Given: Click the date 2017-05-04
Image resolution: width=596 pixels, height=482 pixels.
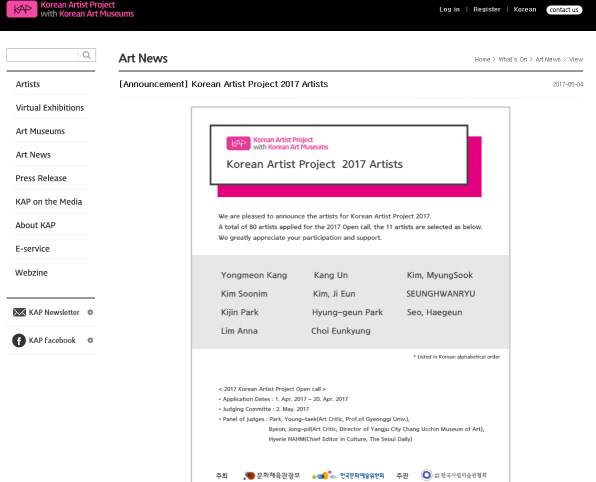Looking at the screenshot, I should (568, 84).
